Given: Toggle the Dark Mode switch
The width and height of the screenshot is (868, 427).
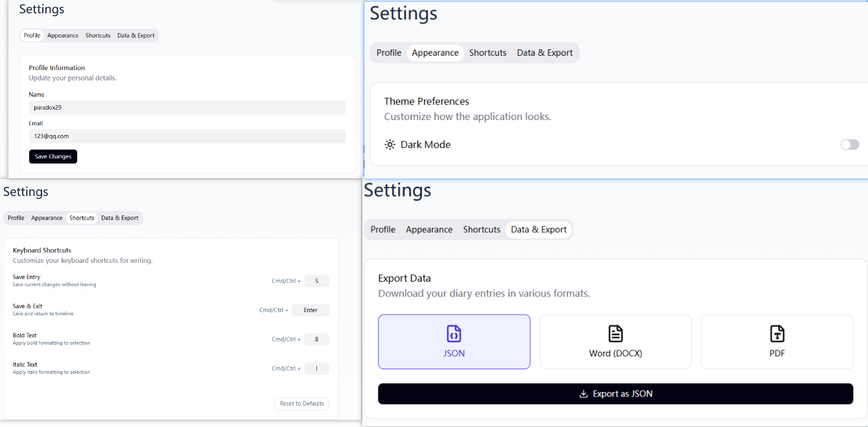Looking at the screenshot, I should tap(849, 145).
